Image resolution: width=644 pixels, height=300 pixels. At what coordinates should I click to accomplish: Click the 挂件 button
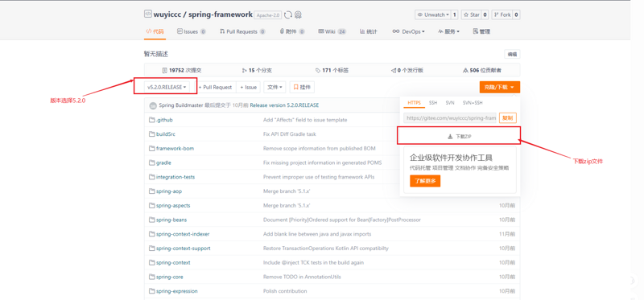302,87
